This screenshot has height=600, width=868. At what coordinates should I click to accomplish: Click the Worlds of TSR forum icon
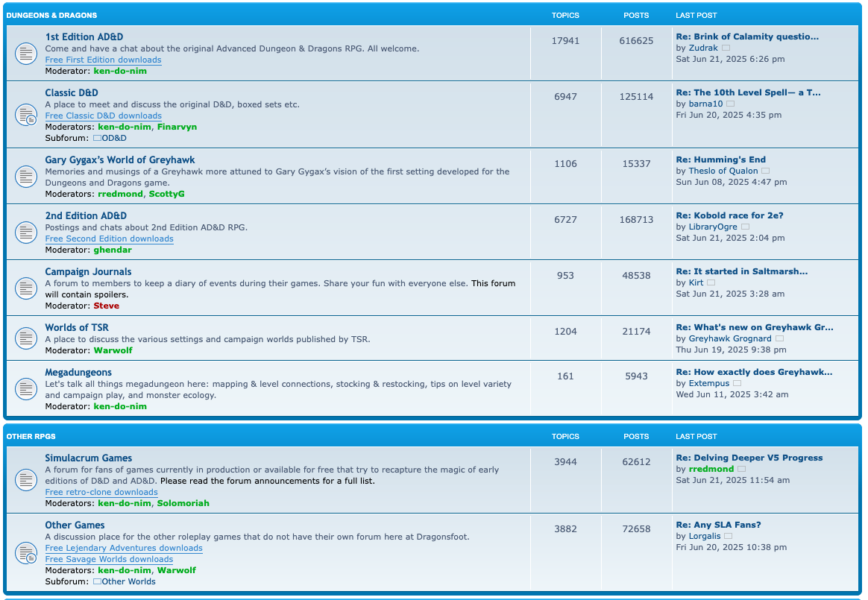[25, 338]
